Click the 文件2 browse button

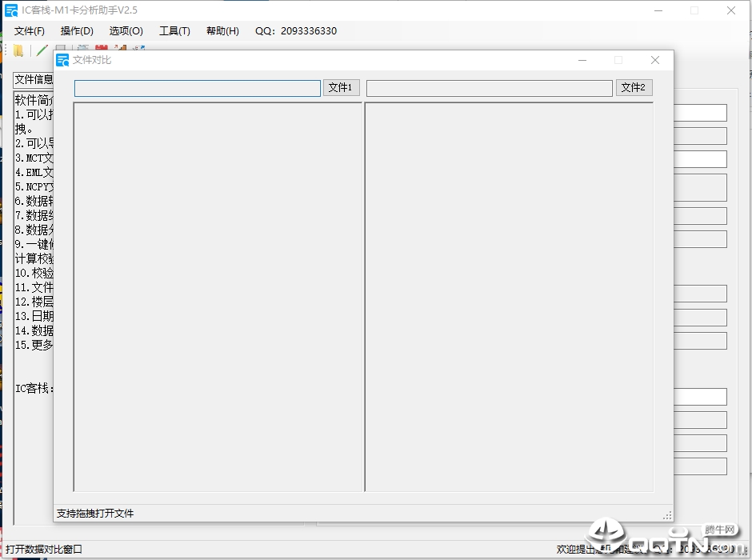pos(634,87)
